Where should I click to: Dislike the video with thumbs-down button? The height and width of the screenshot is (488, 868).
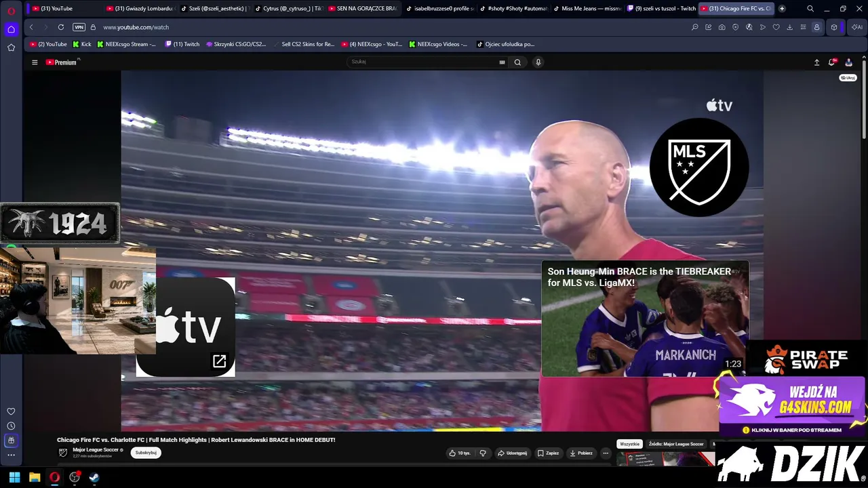(x=483, y=453)
